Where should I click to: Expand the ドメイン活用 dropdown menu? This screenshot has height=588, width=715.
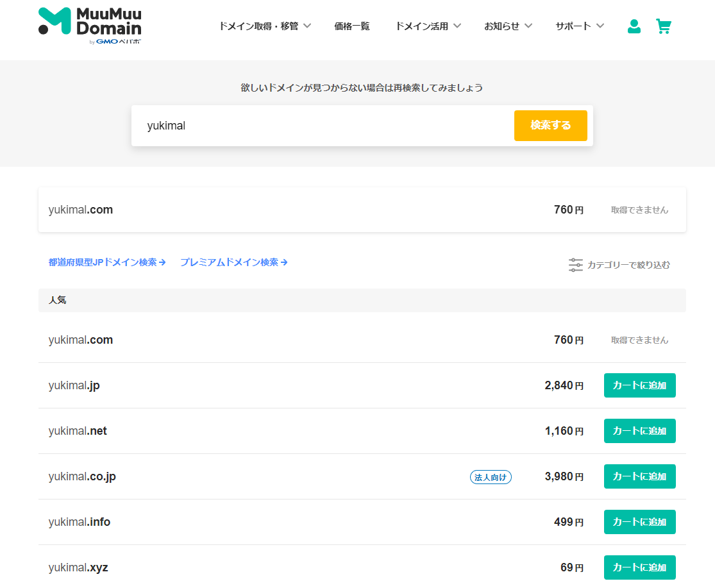pyautogui.click(x=428, y=26)
